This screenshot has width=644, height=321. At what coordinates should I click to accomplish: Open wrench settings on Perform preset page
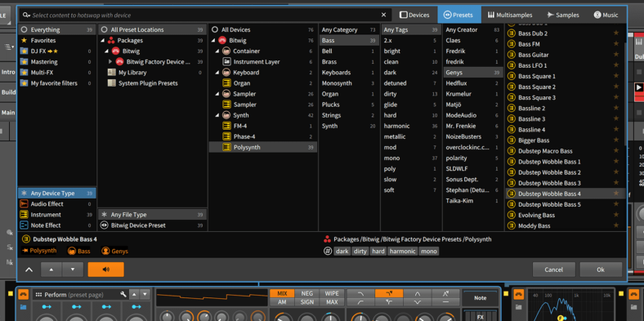pos(123,294)
